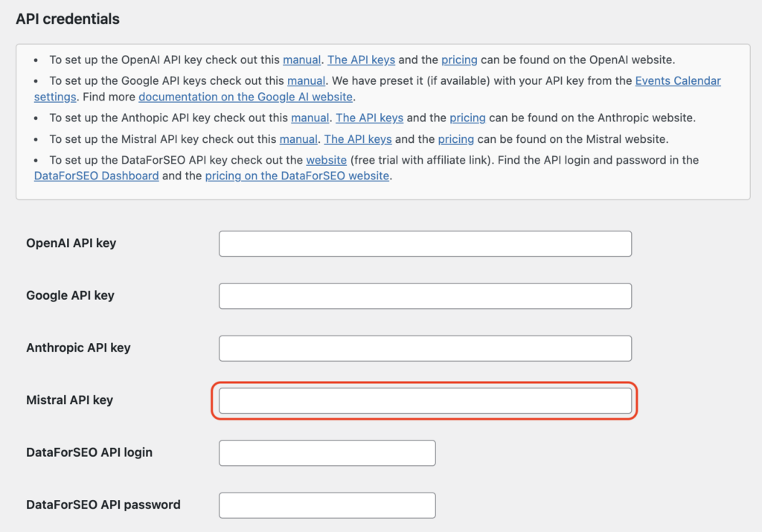Open the DataForSEO Dashboard link
This screenshot has height=532, width=762.
[x=96, y=176]
